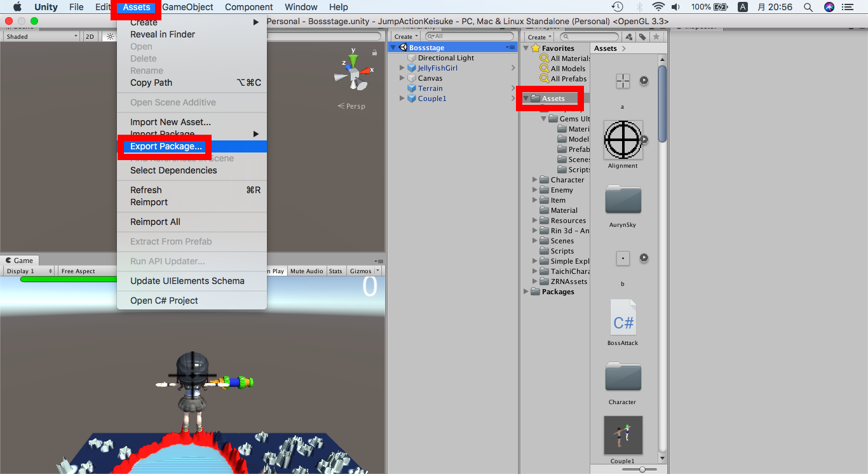Choose Reimport All menu item
The width and height of the screenshot is (868, 474).
pyautogui.click(x=192, y=222)
